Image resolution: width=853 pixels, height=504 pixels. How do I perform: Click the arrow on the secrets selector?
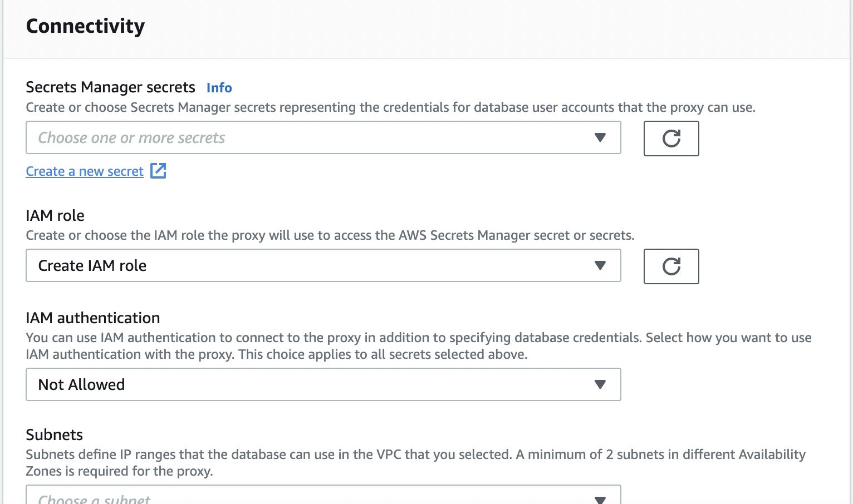point(600,137)
